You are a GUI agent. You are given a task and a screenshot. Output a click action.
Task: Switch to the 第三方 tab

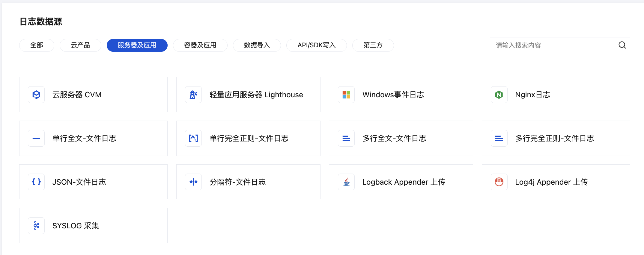373,45
